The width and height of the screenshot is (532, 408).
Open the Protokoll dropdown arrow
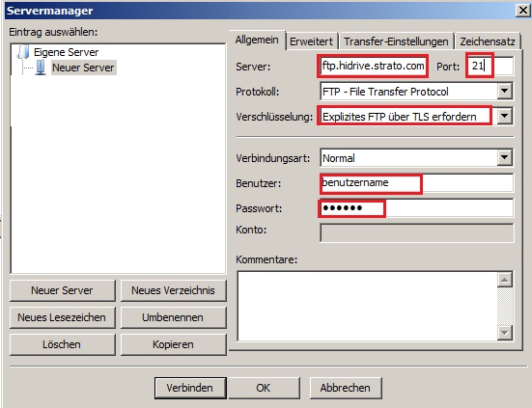505,92
